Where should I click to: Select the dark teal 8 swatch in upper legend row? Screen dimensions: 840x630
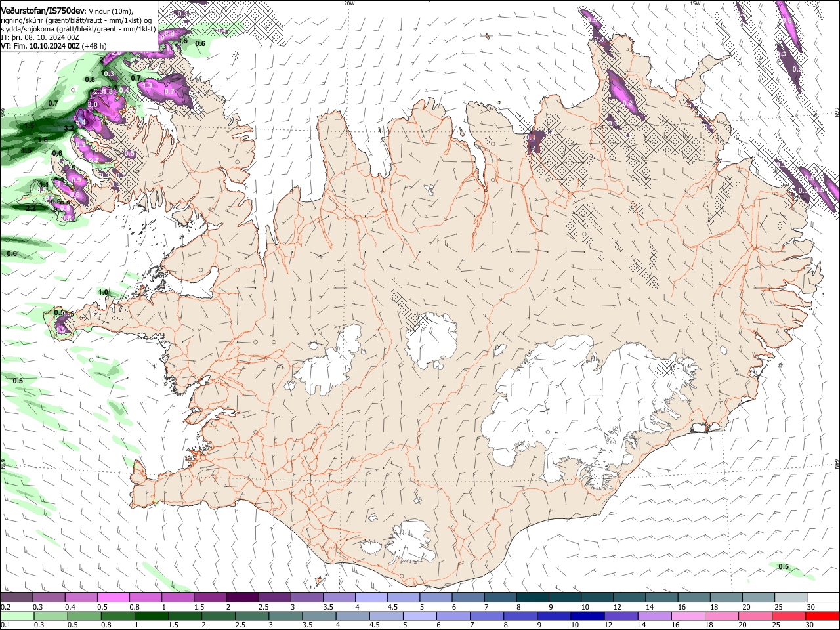pos(532,598)
